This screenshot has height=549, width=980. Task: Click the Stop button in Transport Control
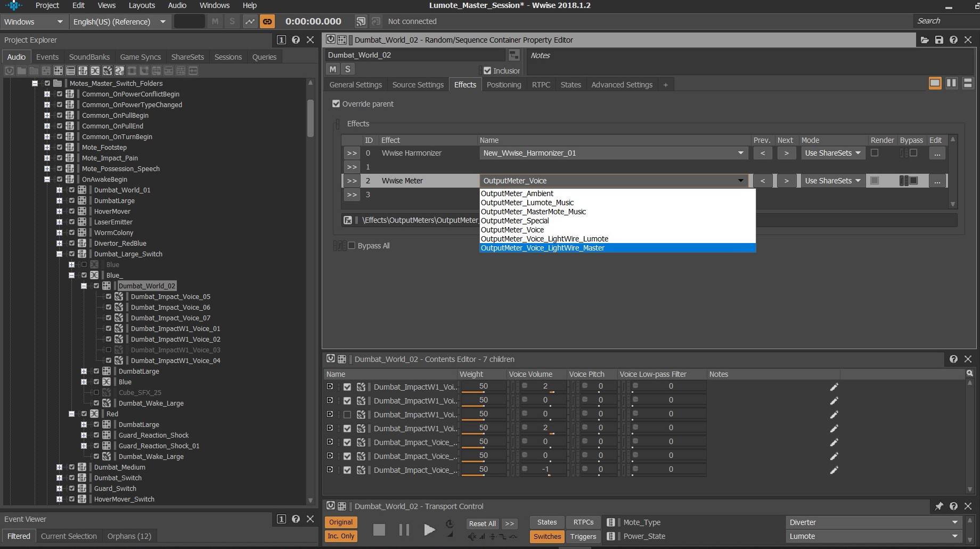(x=379, y=529)
